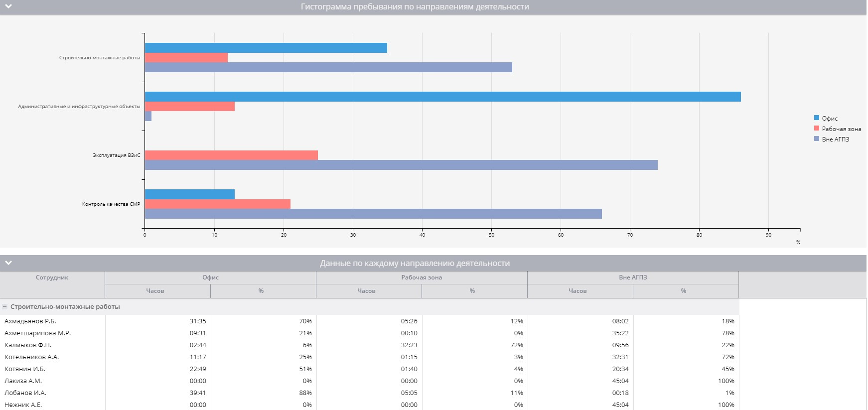
Task: Select the Калмыков Ф.Н. employee row
Action: tap(28, 345)
